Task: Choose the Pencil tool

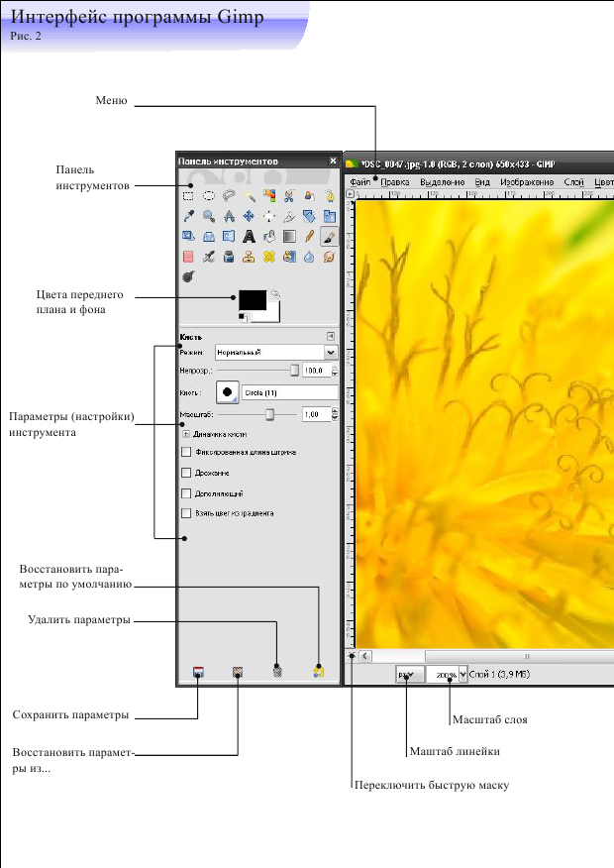Action: tap(310, 237)
